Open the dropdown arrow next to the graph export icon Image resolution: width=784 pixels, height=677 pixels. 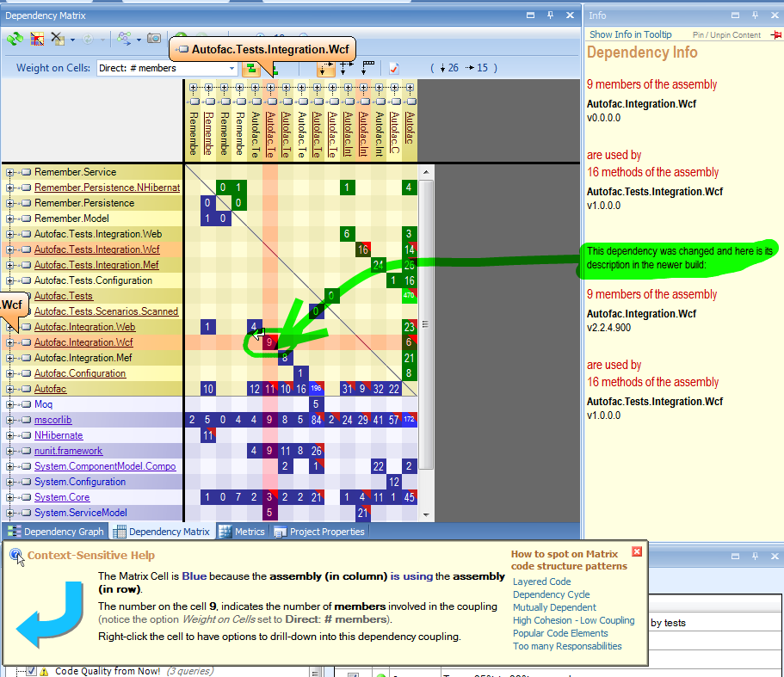coord(139,40)
